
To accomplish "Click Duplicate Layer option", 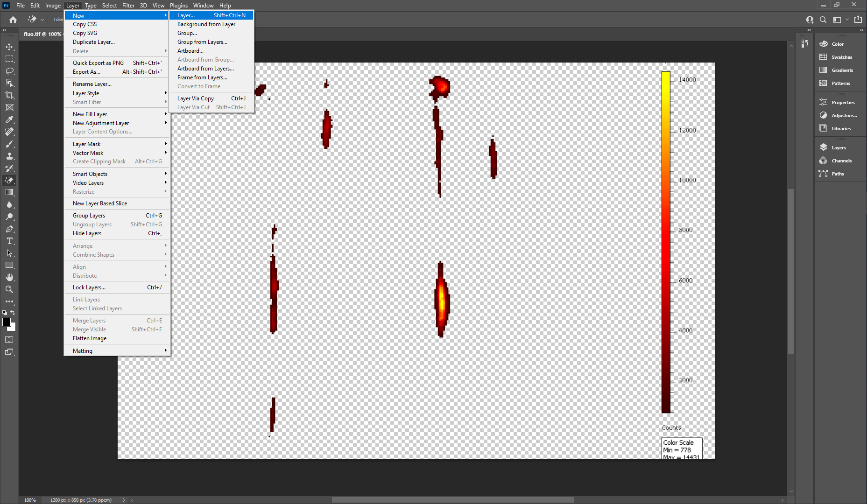I will (94, 42).
